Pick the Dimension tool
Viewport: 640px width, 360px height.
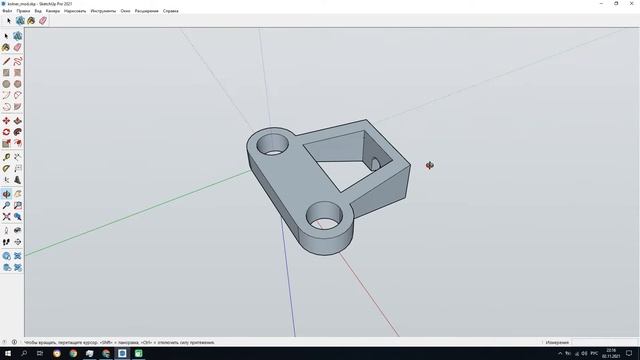click(18, 157)
